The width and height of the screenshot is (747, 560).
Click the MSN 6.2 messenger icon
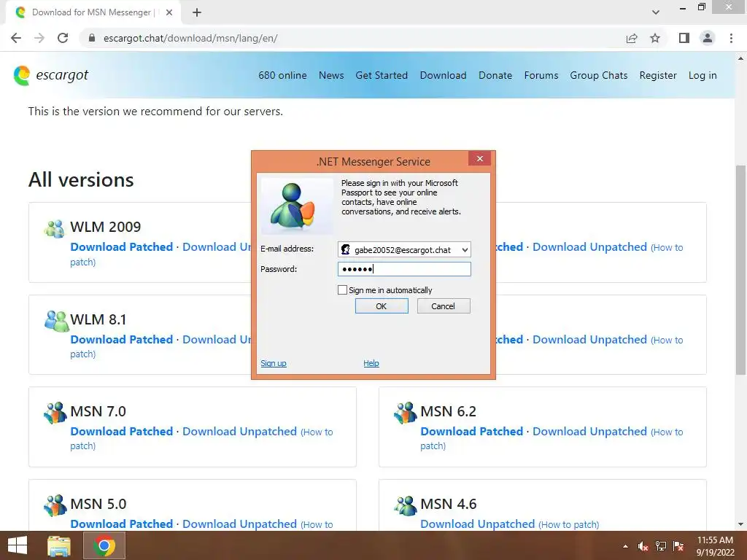point(406,413)
